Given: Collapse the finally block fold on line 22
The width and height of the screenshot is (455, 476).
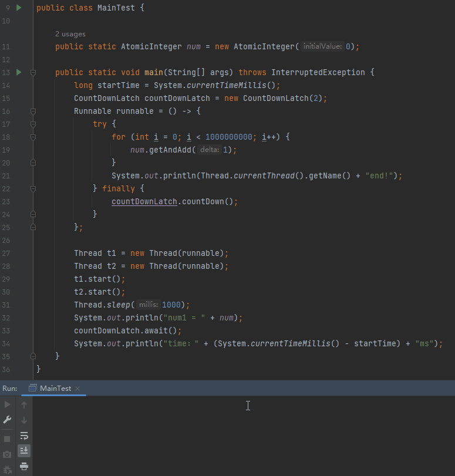Looking at the screenshot, I should 33,189.
